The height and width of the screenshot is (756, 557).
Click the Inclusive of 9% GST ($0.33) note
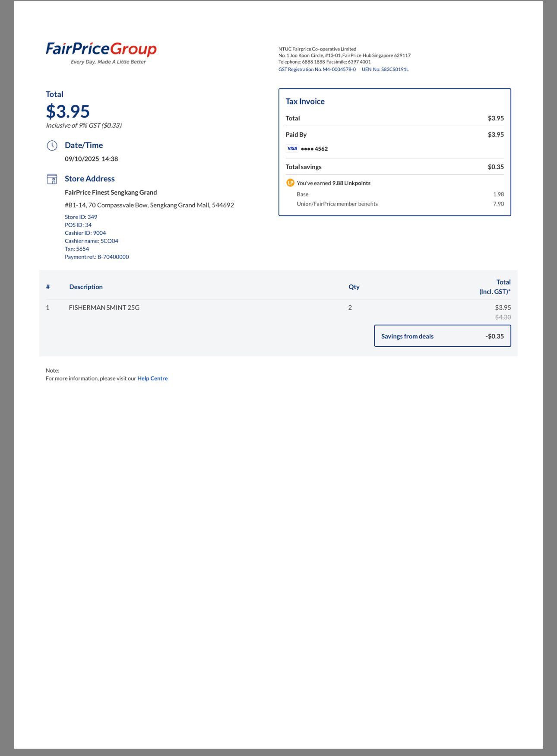tap(84, 126)
